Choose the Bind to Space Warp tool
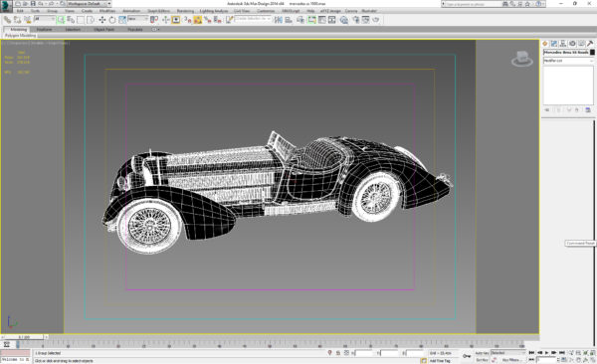 pyautogui.click(x=28, y=20)
